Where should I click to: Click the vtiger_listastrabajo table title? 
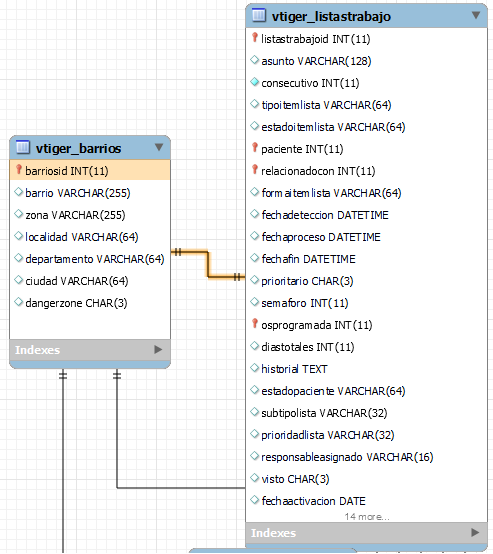pos(331,16)
